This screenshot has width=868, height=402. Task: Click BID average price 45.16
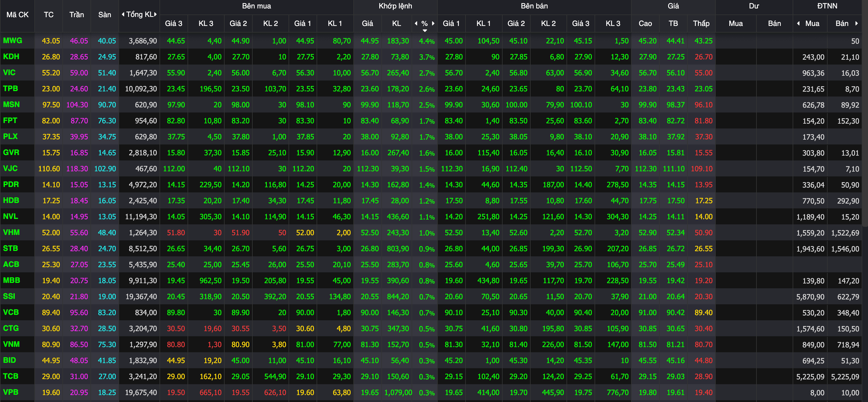tap(676, 360)
